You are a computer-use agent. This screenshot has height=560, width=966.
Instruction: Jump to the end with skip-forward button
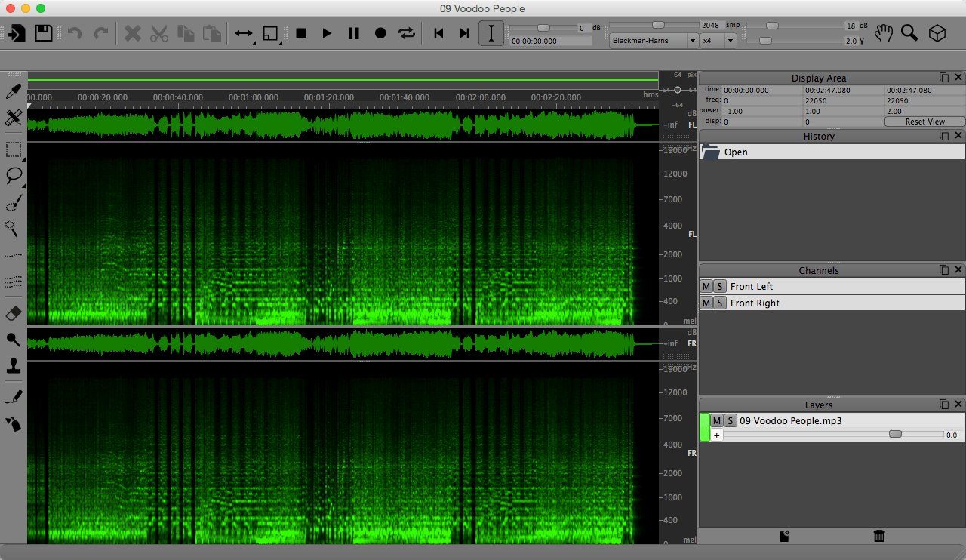pyautogui.click(x=464, y=33)
